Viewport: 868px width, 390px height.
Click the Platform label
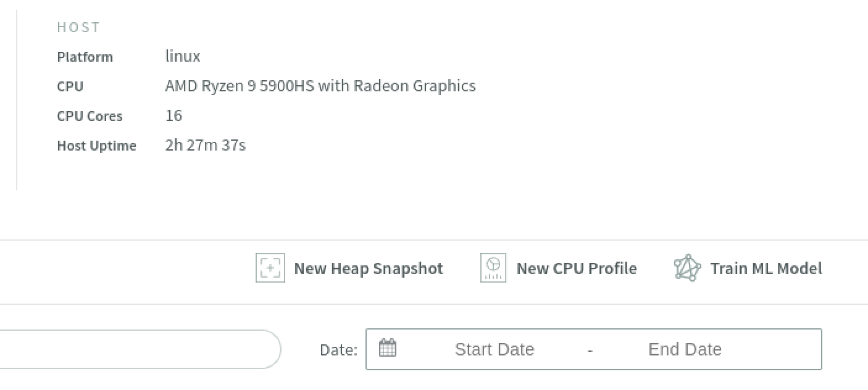click(85, 57)
